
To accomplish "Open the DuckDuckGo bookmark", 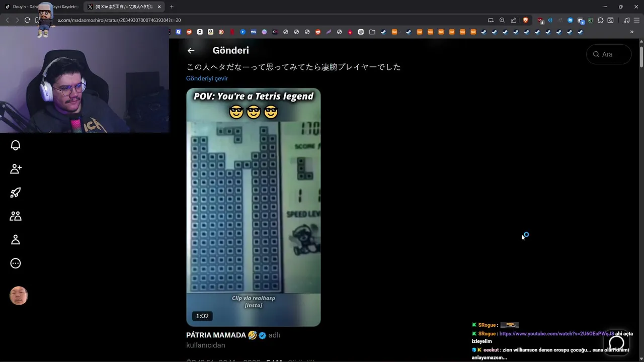I will [x=221, y=32].
